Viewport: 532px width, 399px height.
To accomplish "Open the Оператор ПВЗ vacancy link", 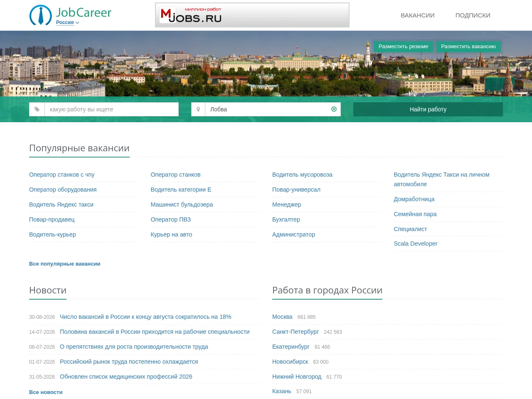I will pyautogui.click(x=171, y=219).
